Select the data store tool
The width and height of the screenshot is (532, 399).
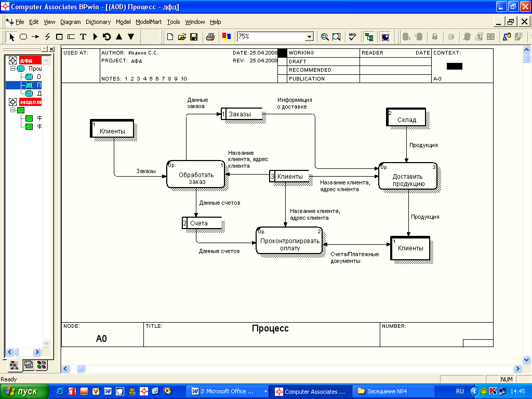[x=71, y=37]
